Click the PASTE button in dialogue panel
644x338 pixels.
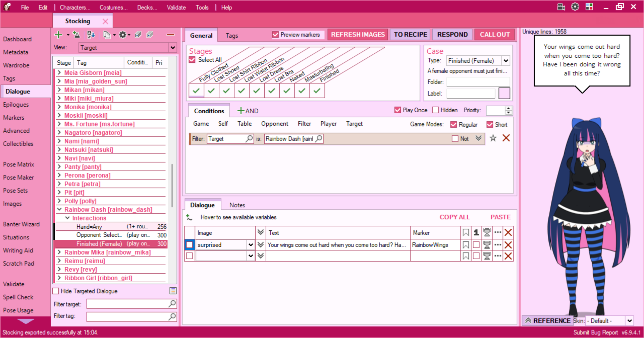click(500, 217)
